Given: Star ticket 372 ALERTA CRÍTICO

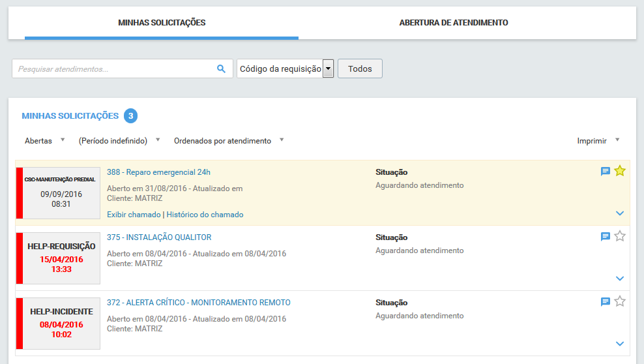Looking at the screenshot, I should pyautogui.click(x=620, y=301).
